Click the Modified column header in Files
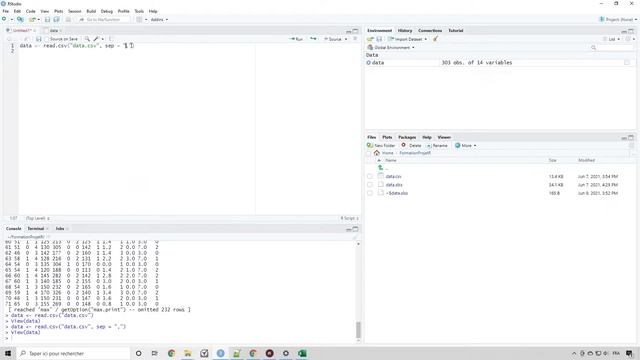 (x=586, y=160)
